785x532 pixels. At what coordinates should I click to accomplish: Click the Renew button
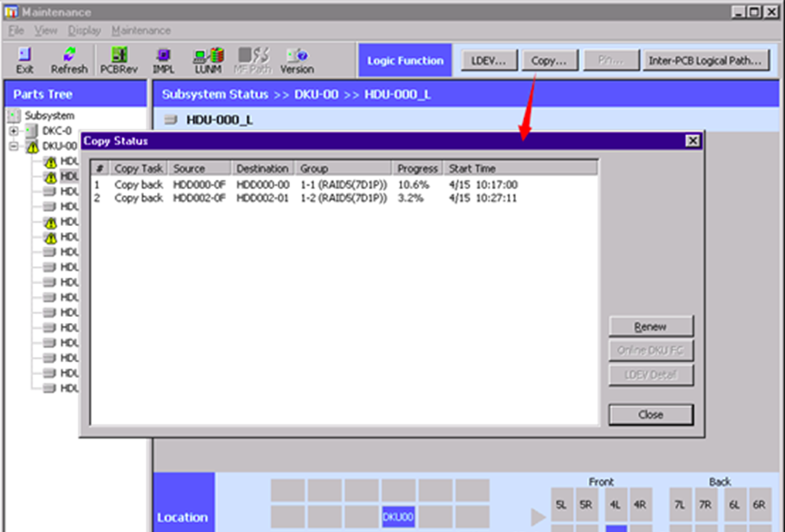(651, 327)
